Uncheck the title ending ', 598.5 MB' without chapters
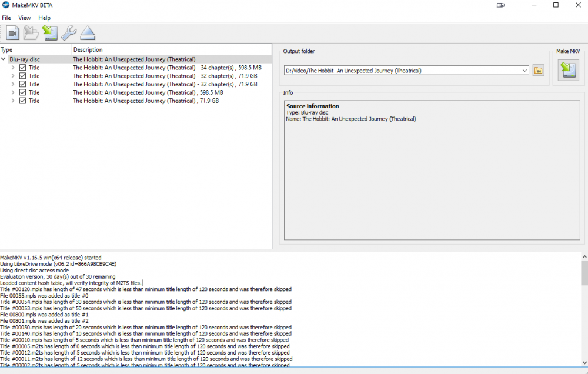Image resolution: width=588 pixels, height=374 pixels. click(22, 92)
